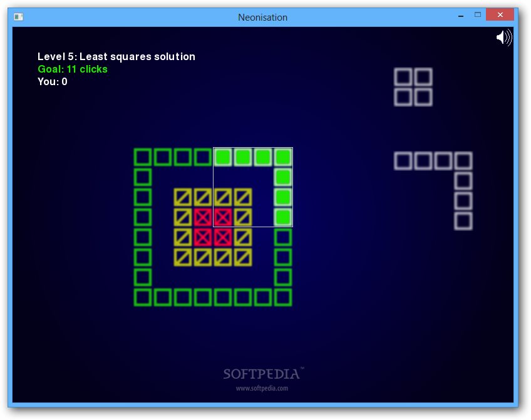Pick the white 2x2 square piece

pos(413,87)
